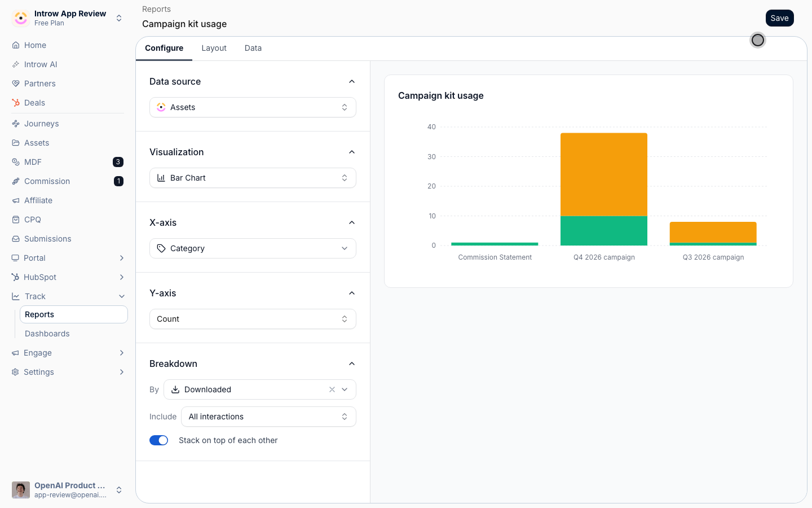Open the user account switcher at bottom
The height and width of the screenshot is (508, 812).
(68, 490)
